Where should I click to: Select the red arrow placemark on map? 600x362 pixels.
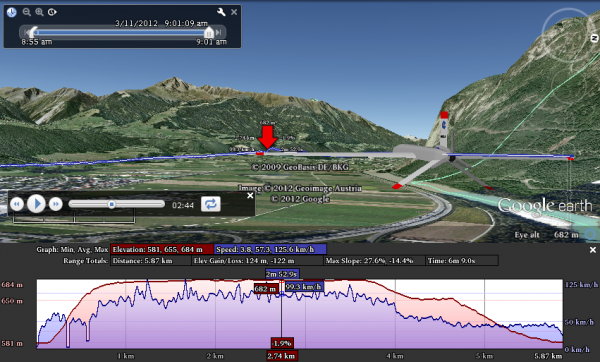click(x=267, y=137)
